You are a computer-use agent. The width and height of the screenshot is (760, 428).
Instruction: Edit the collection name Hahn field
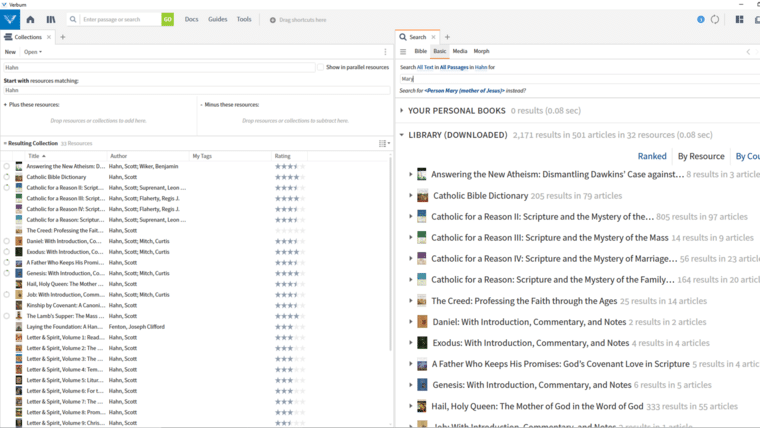[x=159, y=67]
